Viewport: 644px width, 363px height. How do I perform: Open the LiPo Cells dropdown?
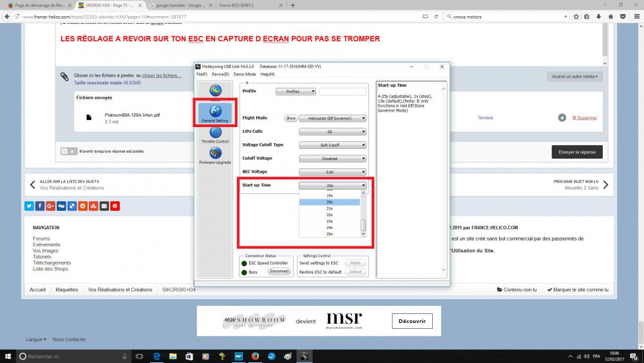point(332,132)
